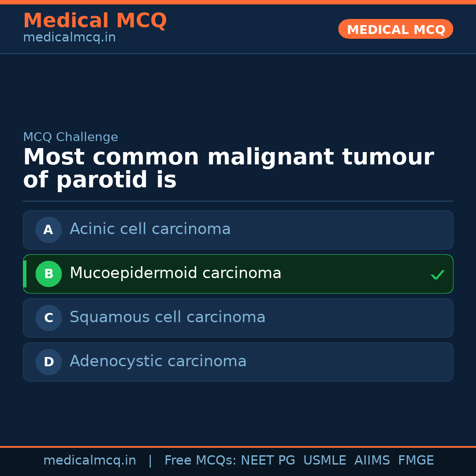Select the Acinic cell carcinoma answer text
This screenshot has width=476, height=476.
(150, 229)
